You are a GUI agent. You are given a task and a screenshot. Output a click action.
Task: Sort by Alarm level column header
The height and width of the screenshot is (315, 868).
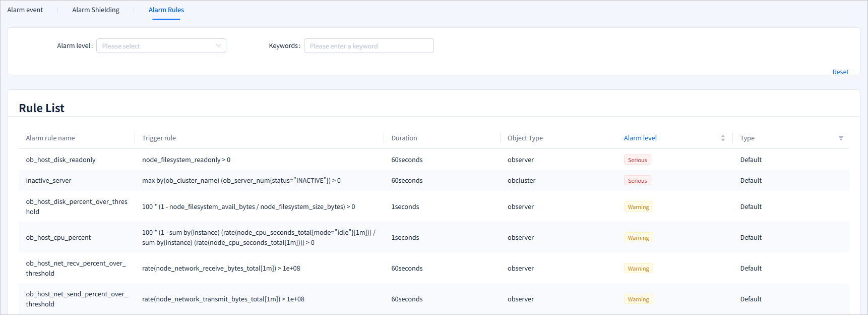pyautogui.click(x=640, y=138)
